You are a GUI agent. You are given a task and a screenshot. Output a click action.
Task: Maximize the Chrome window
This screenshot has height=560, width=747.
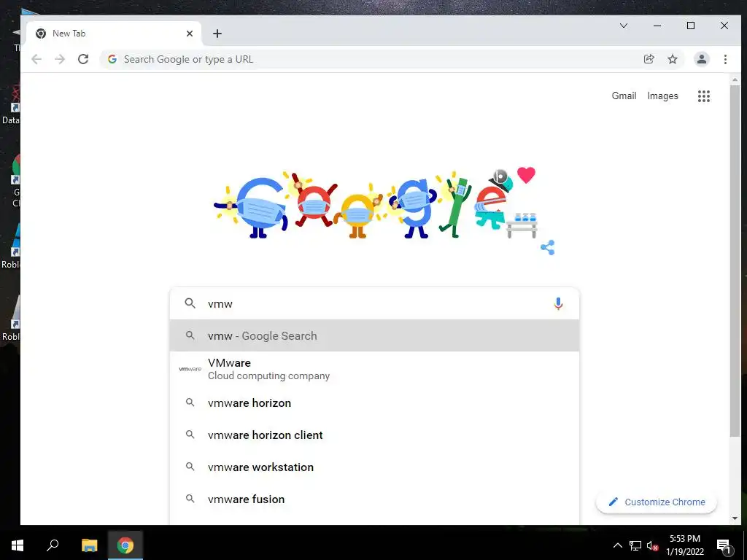click(690, 26)
